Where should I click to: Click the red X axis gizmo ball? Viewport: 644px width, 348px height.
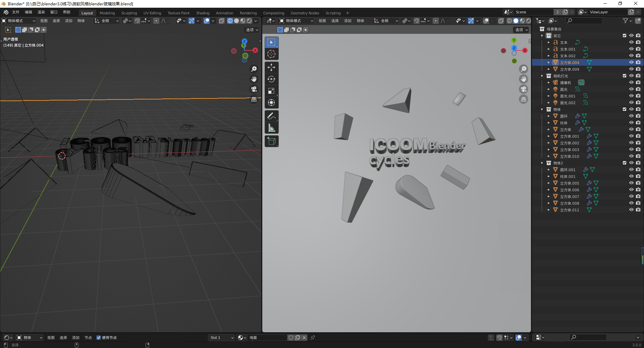(525, 50)
